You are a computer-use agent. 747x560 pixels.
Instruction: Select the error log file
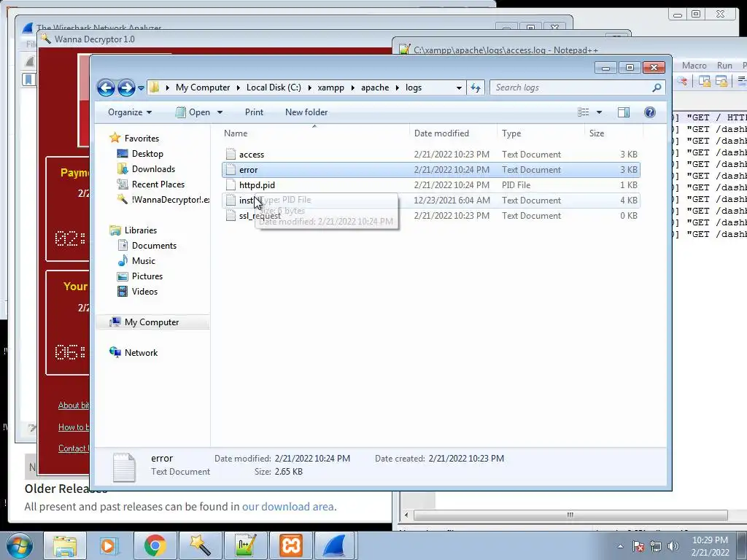point(430,170)
